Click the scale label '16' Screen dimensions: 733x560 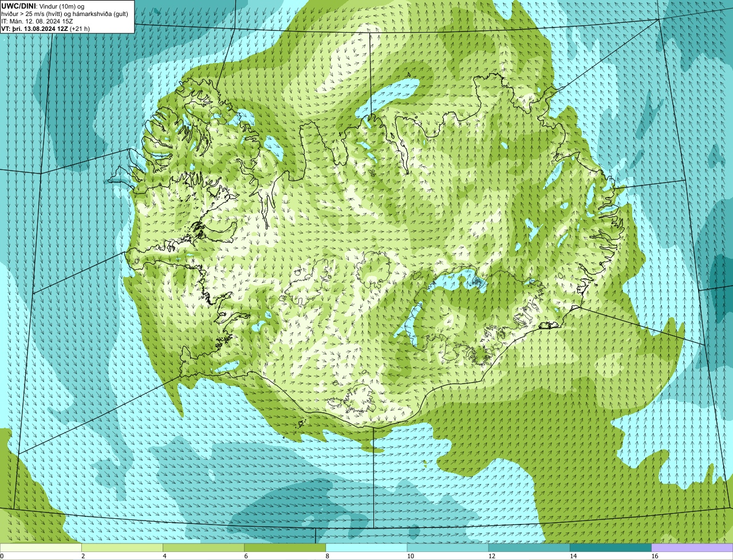655,556
